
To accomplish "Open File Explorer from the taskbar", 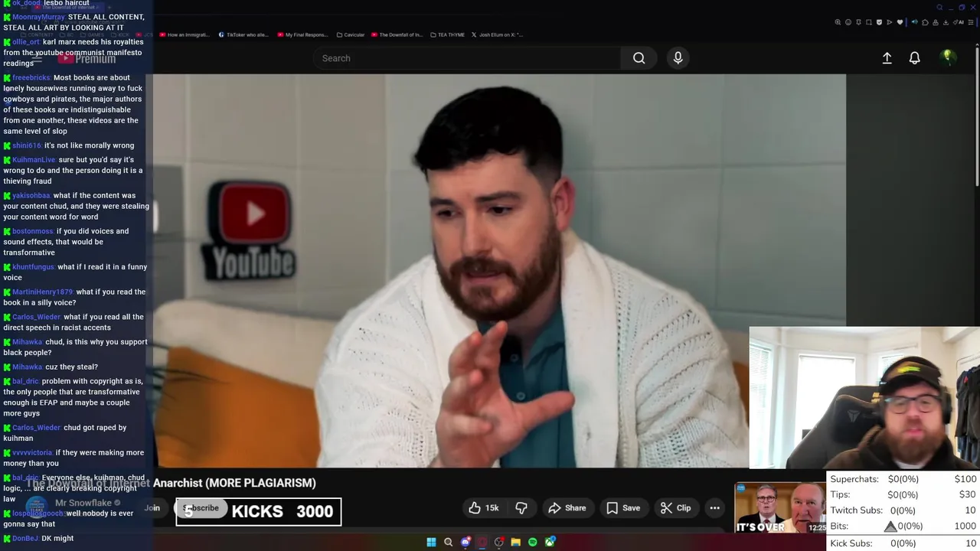I will pos(515,543).
